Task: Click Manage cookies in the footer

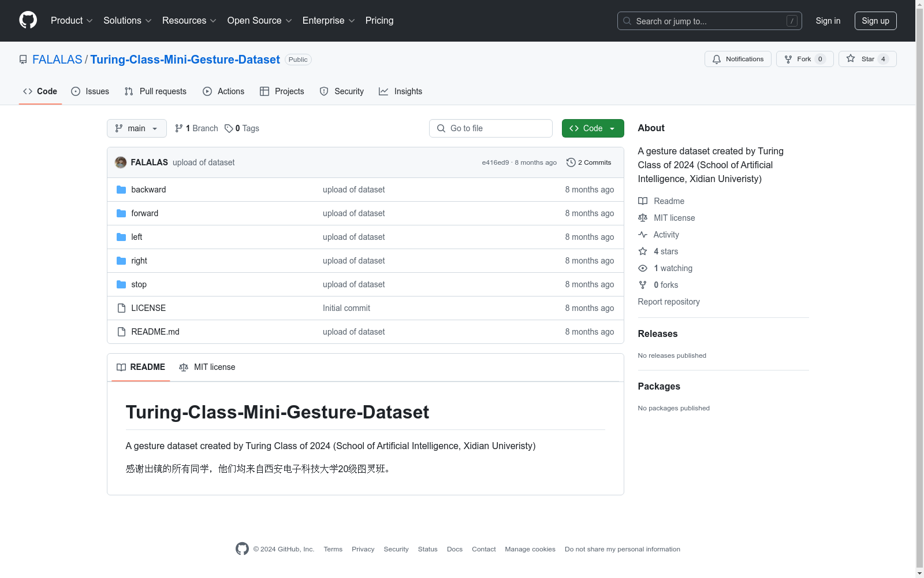Action: (530, 549)
